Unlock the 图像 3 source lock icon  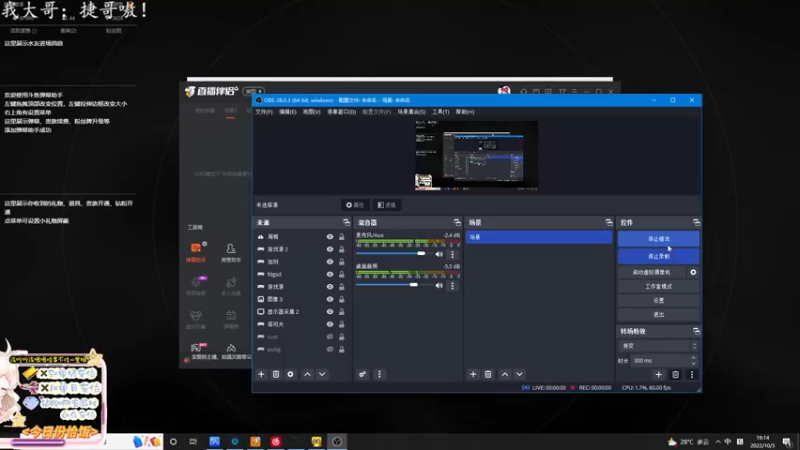pyautogui.click(x=341, y=299)
